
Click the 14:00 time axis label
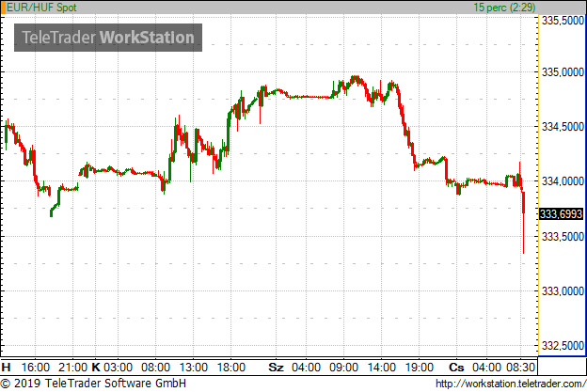point(382,368)
